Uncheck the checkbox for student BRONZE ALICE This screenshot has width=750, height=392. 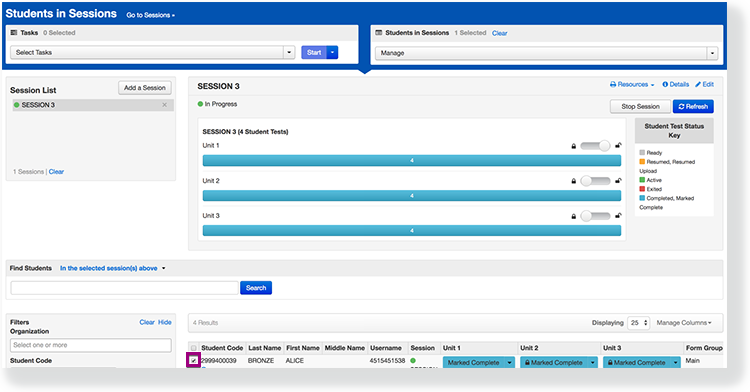(193, 360)
